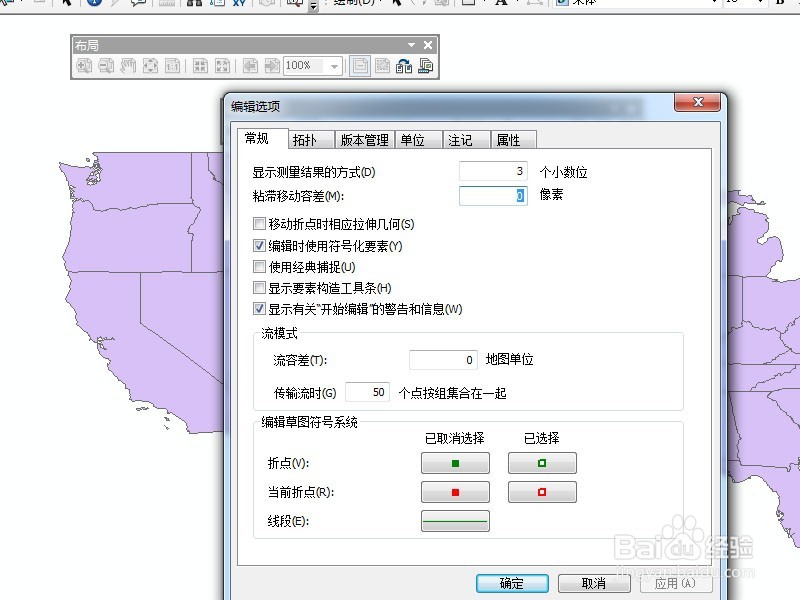This screenshot has height=600, width=800.
Task: Click the binoculars Find icon in top toolbar
Action: click(194, 3)
